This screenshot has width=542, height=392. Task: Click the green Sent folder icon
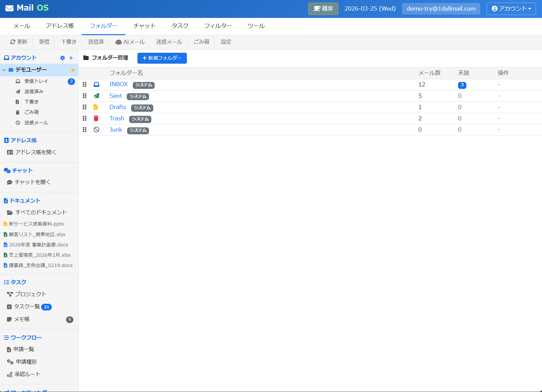click(96, 96)
